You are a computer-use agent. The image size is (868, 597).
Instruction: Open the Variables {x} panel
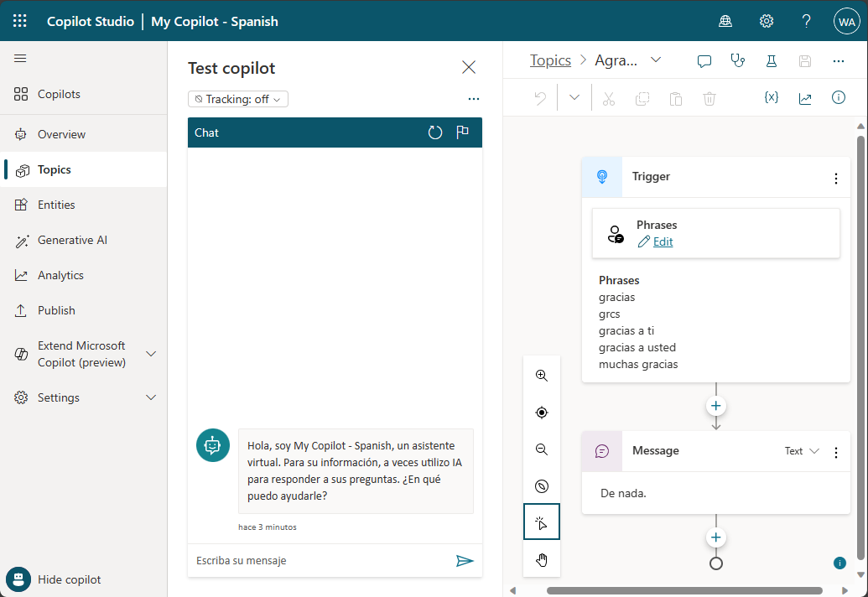click(771, 98)
